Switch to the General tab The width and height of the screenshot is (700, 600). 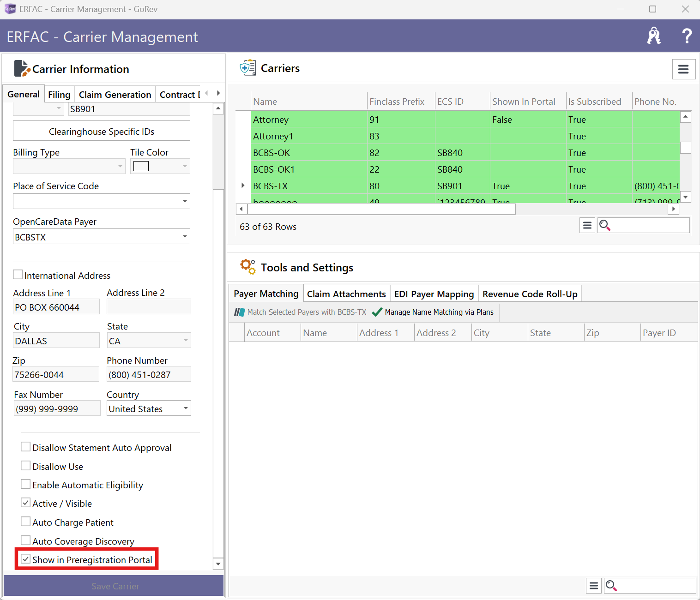[24, 94]
